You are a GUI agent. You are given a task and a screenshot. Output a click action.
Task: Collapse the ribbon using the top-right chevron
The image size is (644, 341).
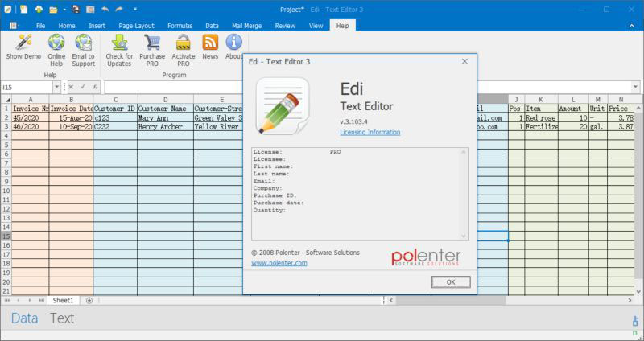[x=632, y=26]
